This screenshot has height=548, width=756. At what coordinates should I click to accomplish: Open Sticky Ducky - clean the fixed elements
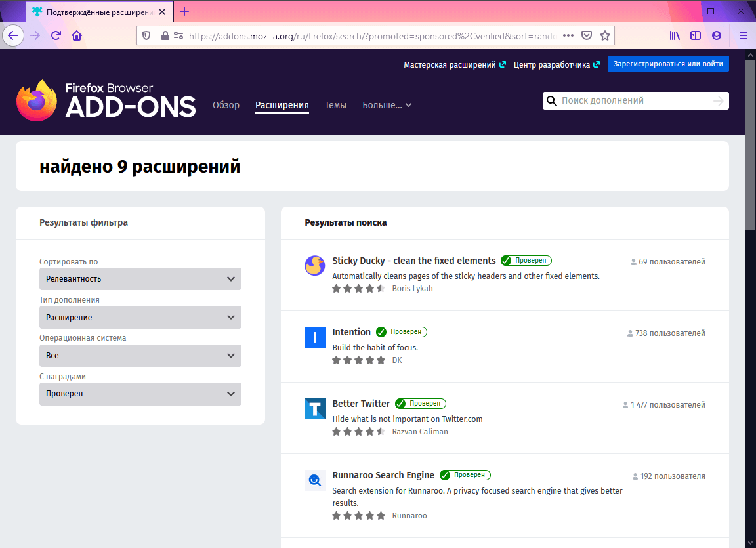point(413,261)
